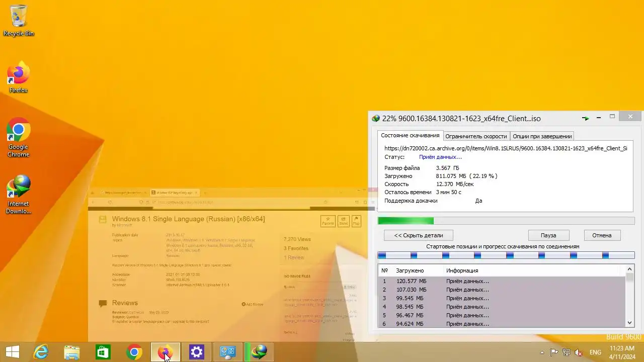Select connection row 5 with 96.467 МБ
This screenshot has width=644, height=362.
502,315
